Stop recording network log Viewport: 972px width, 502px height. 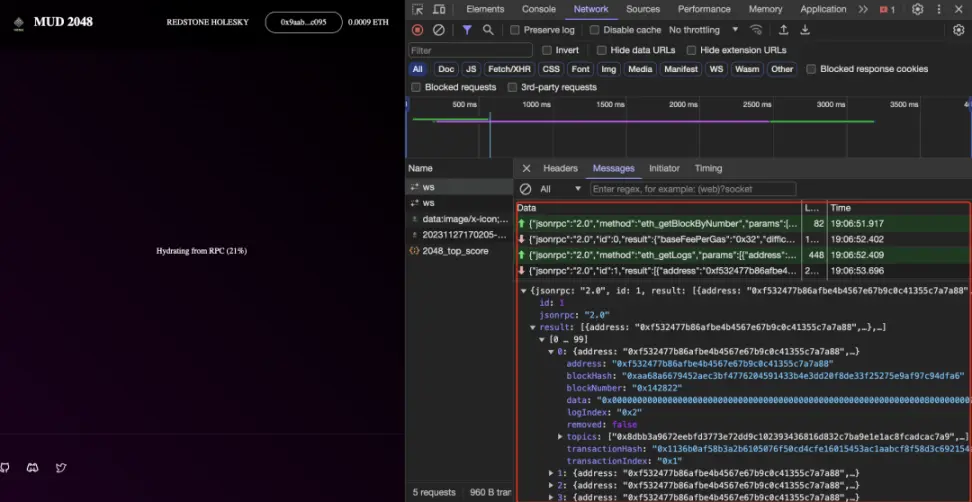418,30
